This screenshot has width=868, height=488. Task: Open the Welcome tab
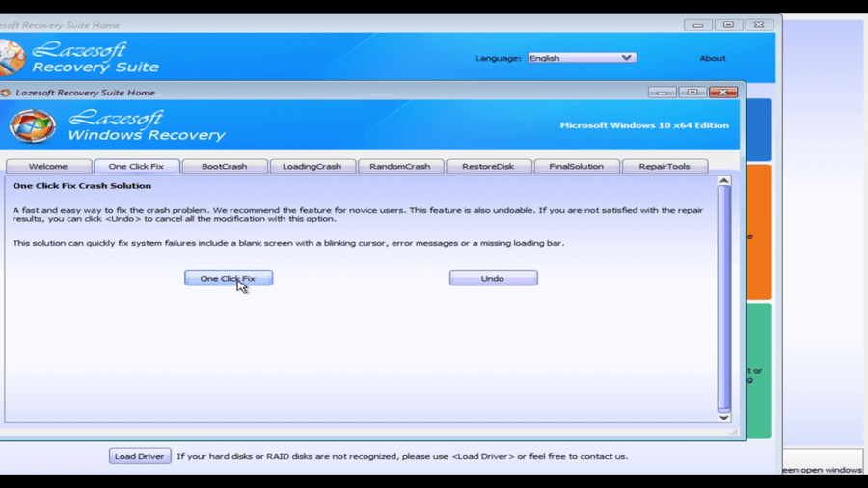[48, 166]
